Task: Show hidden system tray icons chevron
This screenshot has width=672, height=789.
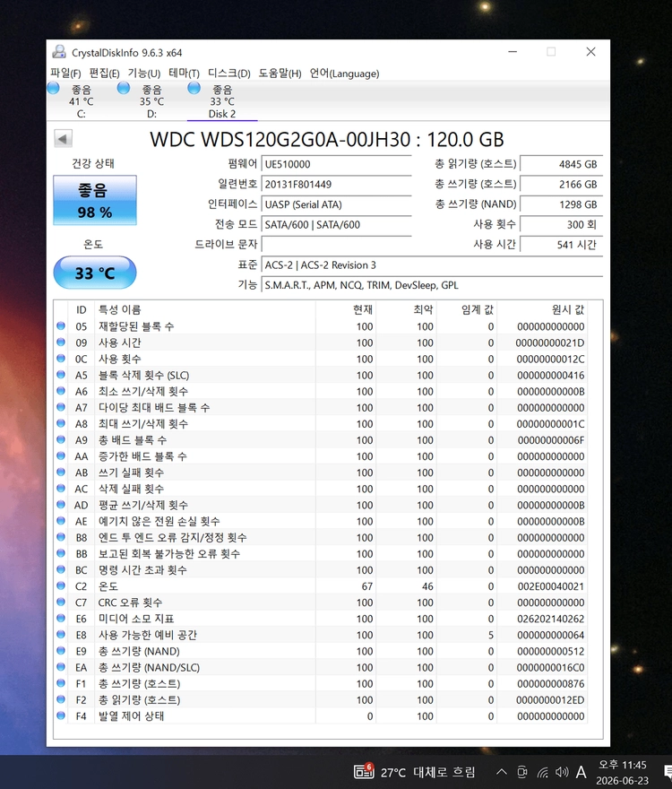Action: click(x=502, y=771)
